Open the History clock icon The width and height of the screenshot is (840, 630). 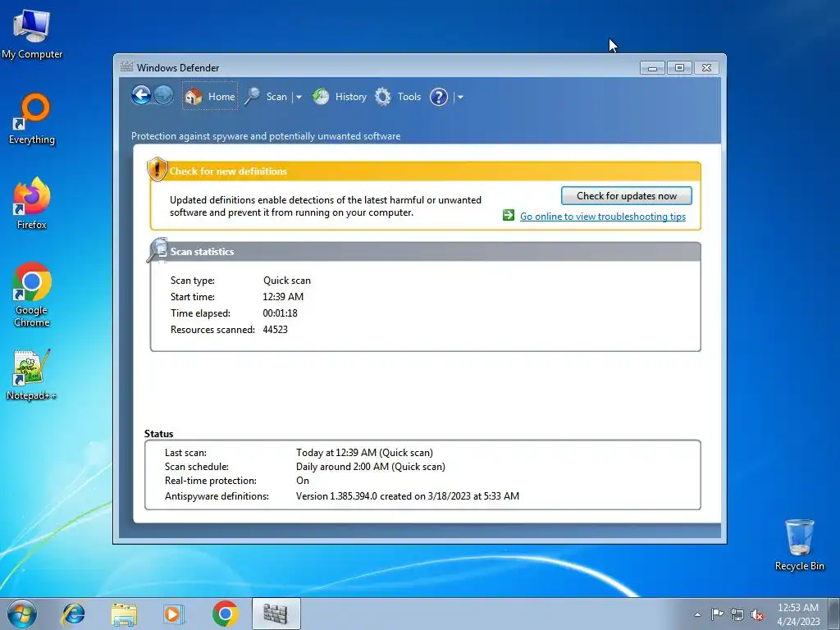(321, 97)
